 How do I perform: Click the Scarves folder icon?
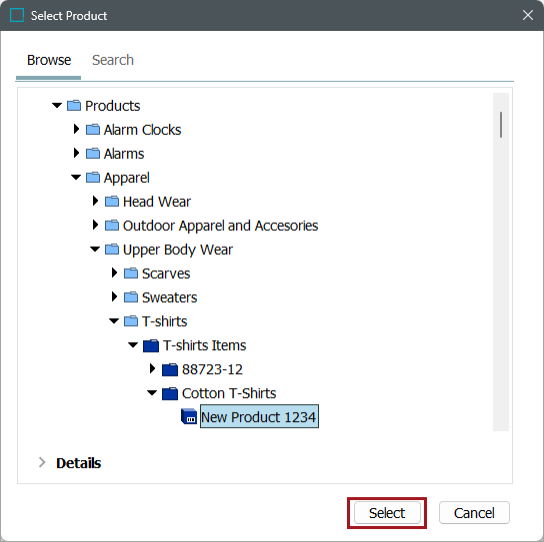(x=131, y=273)
